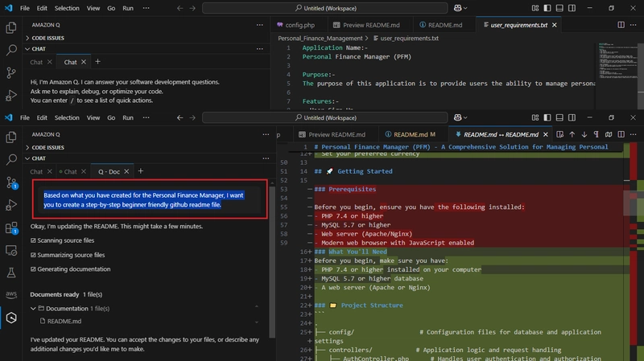The image size is (644, 361).
Task: Toggle whitespace paragraph icon in diff toolbar
Action: click(597, 134)
